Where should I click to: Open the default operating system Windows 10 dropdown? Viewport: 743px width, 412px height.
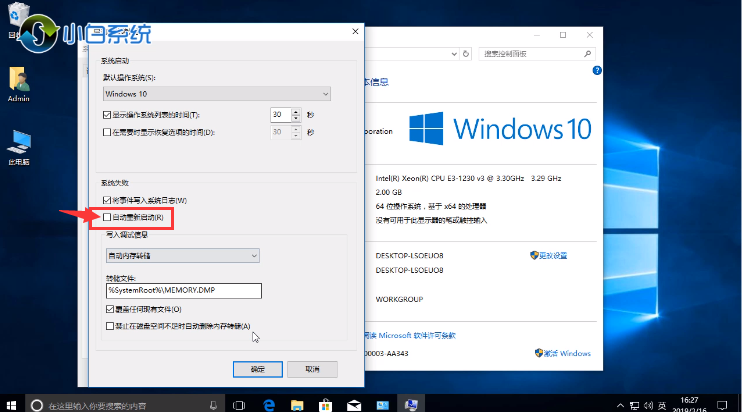217,94
